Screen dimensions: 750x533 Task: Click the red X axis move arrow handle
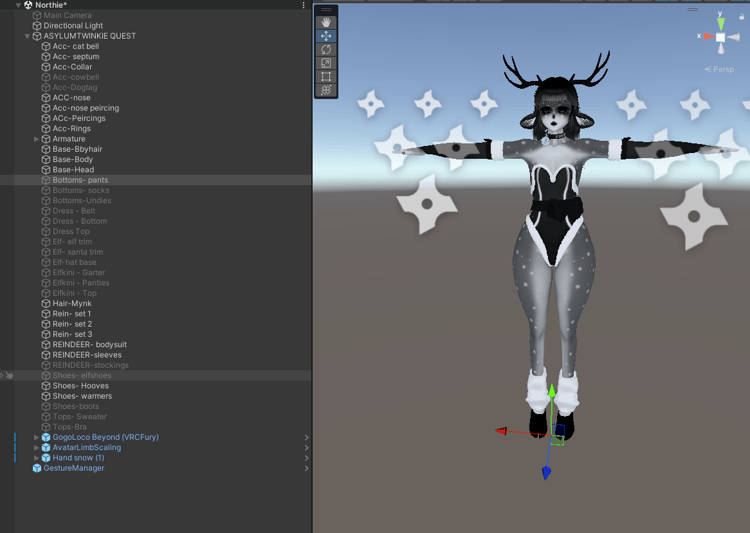(501, 431)
